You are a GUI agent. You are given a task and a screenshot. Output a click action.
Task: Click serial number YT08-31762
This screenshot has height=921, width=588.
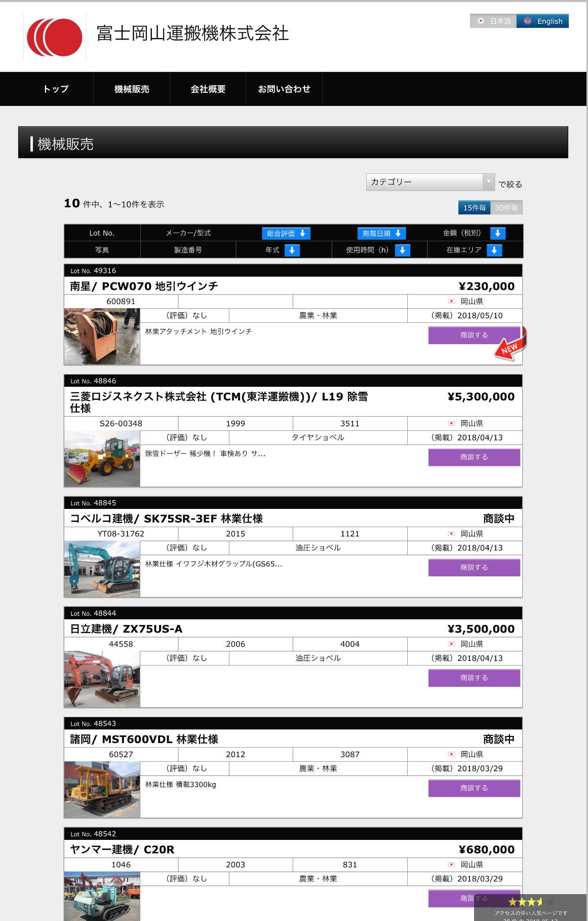[x=121, y=534]
